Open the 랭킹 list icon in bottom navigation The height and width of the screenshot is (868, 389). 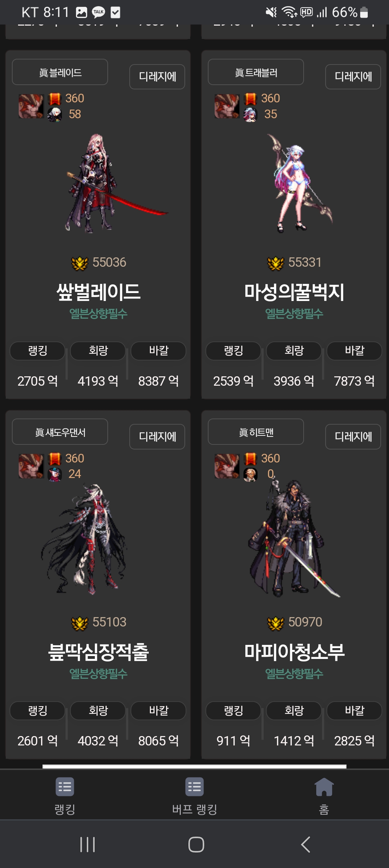tap(65, 787)
